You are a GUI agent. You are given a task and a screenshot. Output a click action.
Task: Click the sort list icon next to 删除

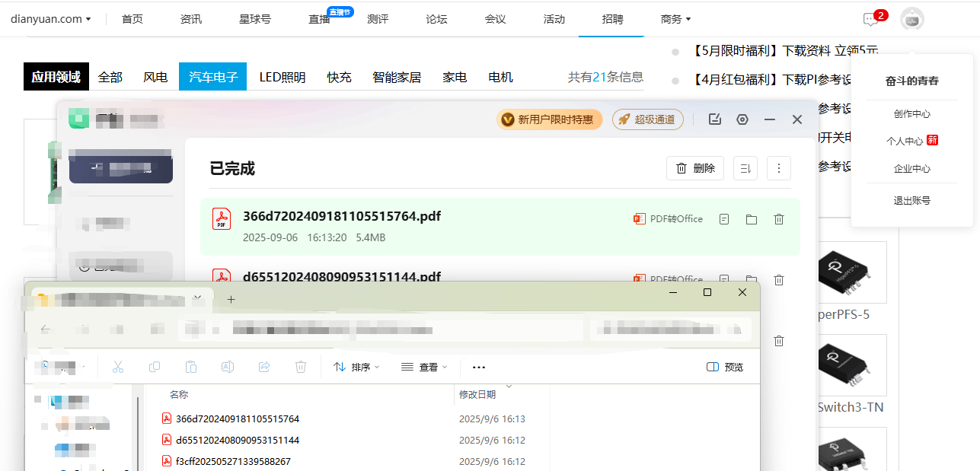point(745,168)
